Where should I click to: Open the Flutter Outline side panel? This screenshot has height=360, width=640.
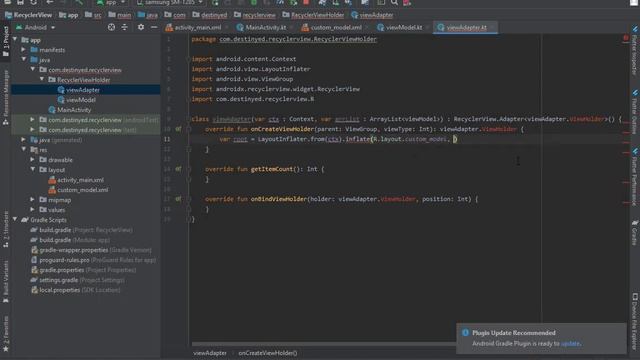tap(635, 111)
